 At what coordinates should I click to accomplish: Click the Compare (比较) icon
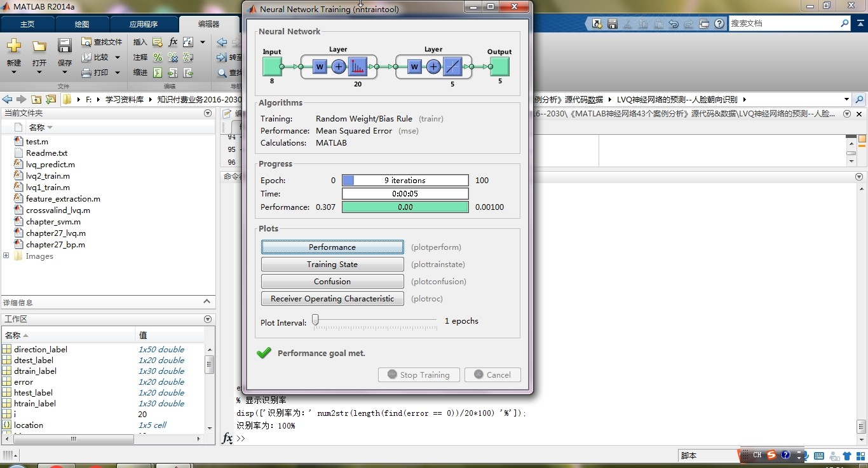coord(87,57)
